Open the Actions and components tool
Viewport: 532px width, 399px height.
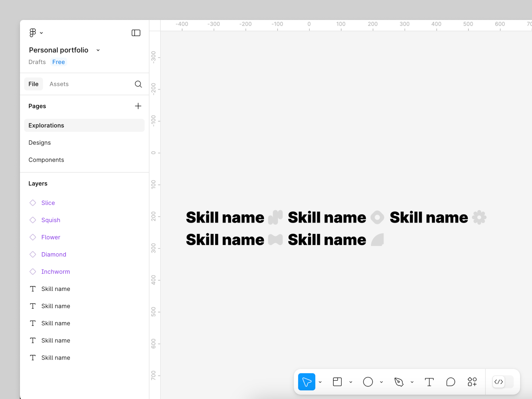click(x=472, y=382)
